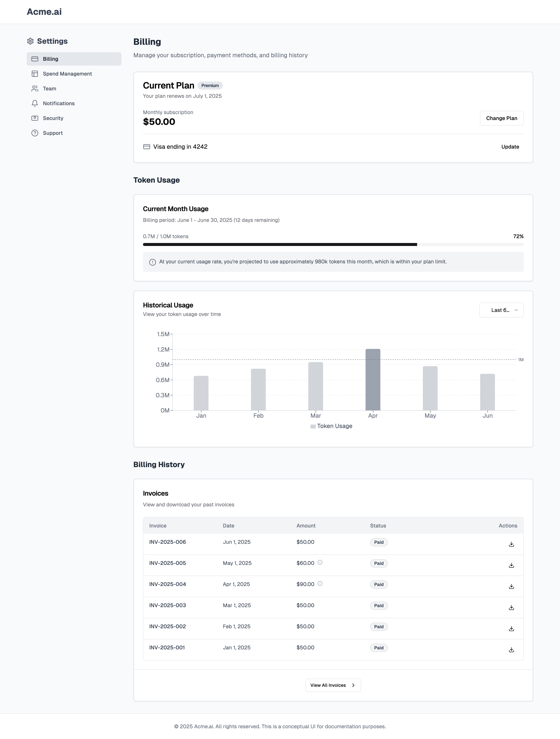This screenshot has width=560, height=739.
Task: Click info icon next to $90.00 amount
Action: [320, 584]
